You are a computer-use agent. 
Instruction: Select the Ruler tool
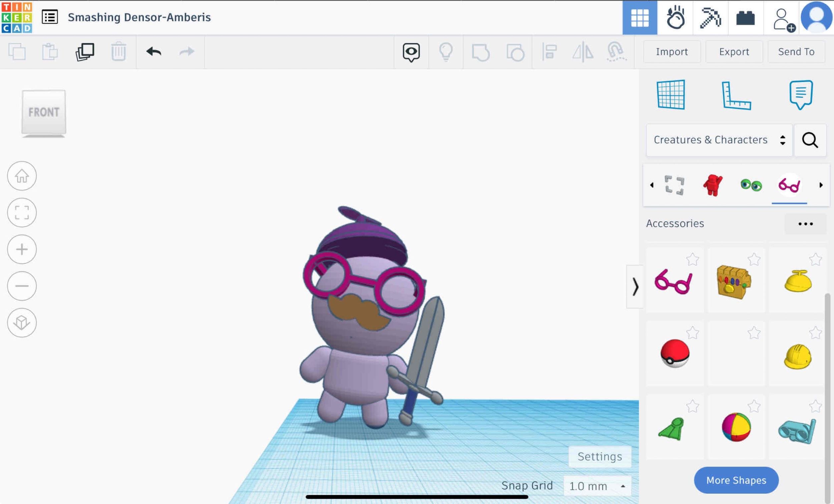click(736, 95)
